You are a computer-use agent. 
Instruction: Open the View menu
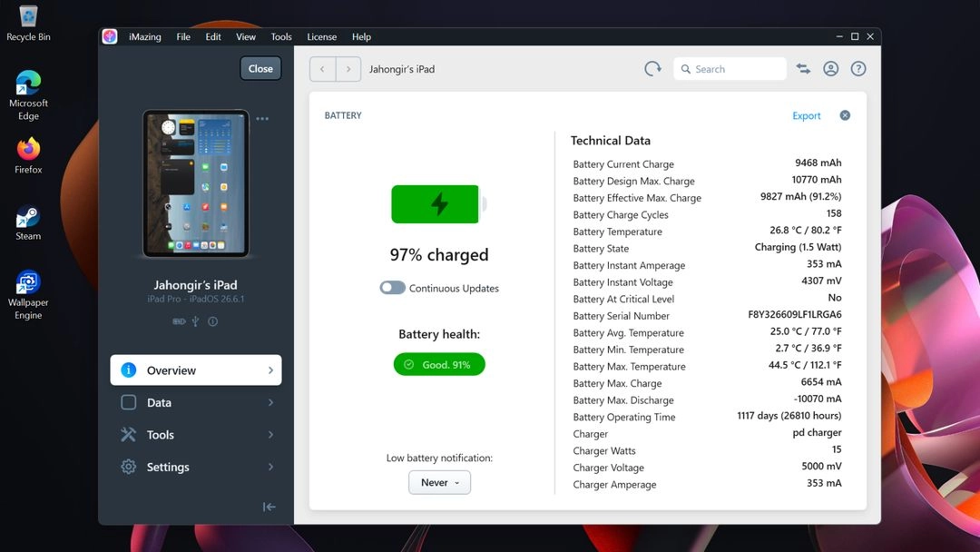pos(246,37)
